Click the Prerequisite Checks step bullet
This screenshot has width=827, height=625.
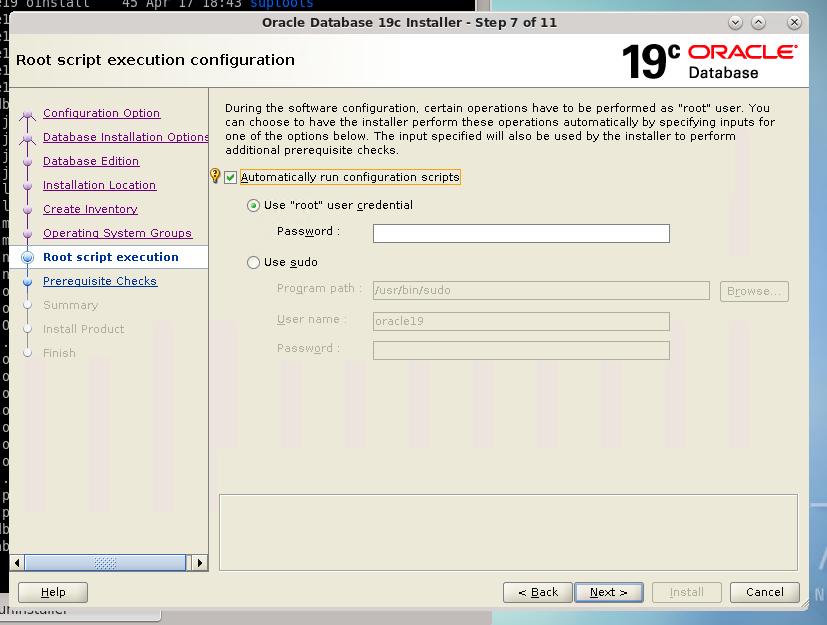[28, 282]
